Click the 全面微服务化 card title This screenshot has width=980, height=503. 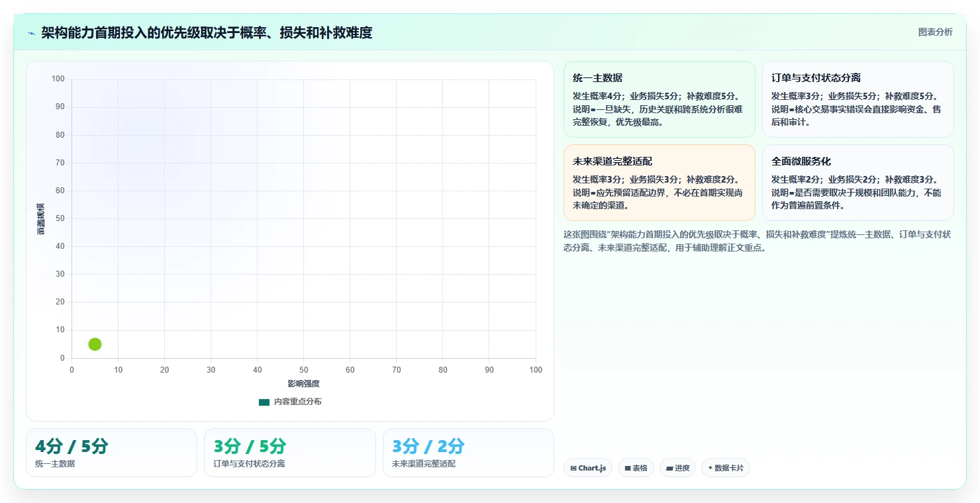click(x=801, y=161)
